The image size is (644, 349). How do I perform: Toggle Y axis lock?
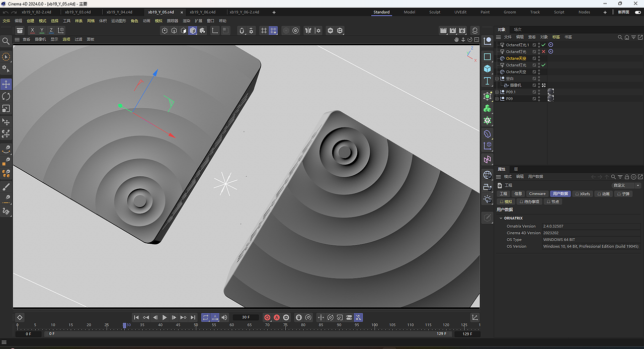coord(42,31)
